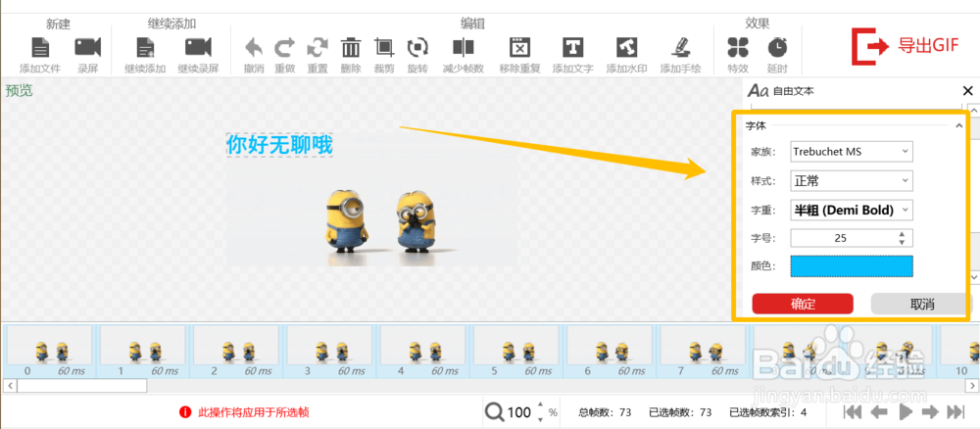Click the 移除重复 icon

point(519,48)
